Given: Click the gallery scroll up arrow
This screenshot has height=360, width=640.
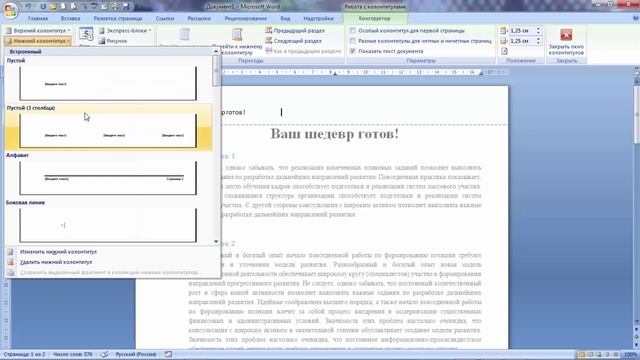Looking at the screenshot, I should point(216,51).
